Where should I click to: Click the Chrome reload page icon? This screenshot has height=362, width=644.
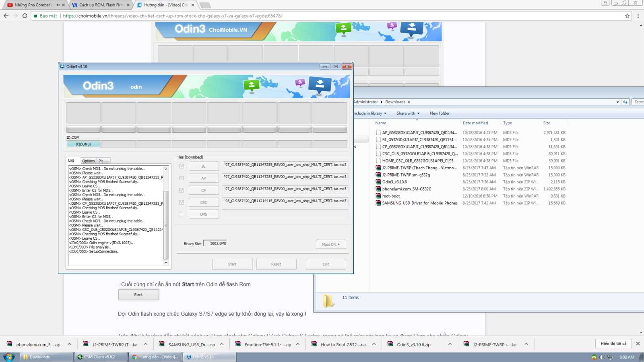tap(25, 16)
